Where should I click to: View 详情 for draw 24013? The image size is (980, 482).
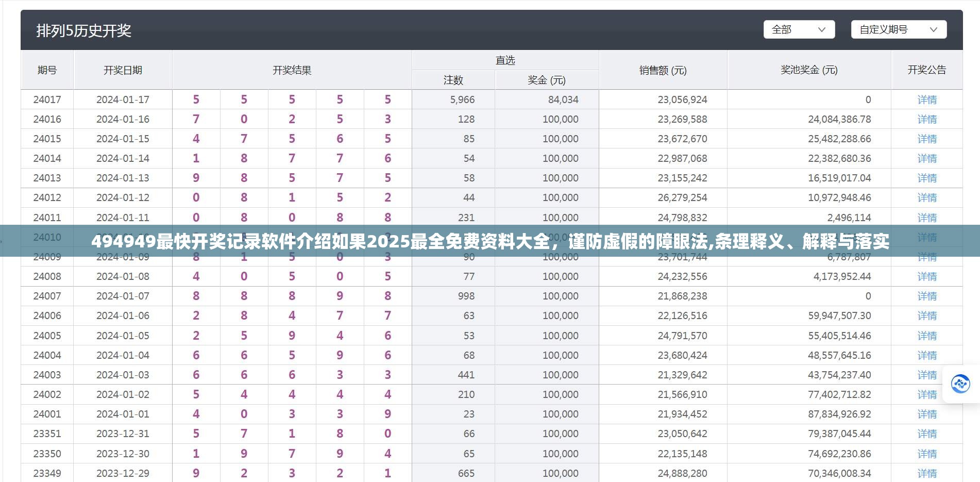coord(927,178)
